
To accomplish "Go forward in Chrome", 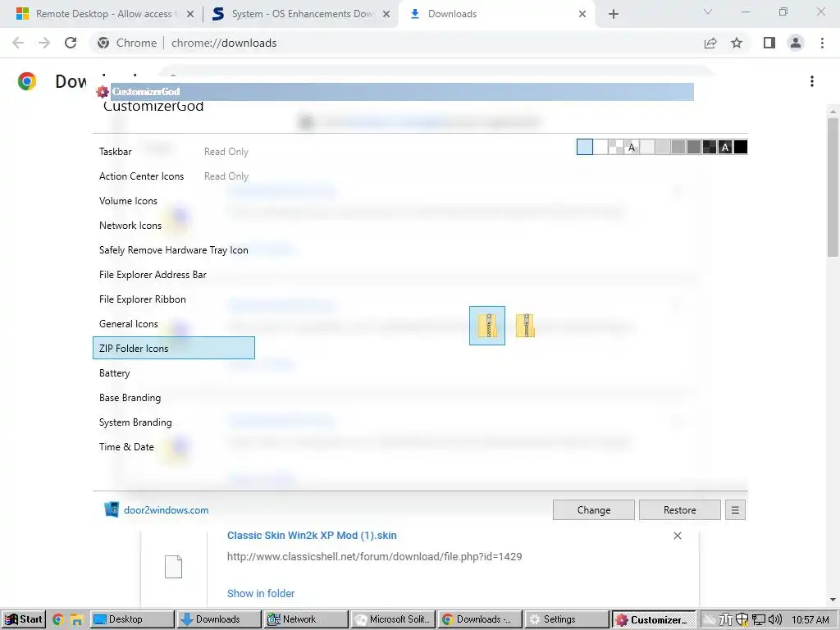I will [44, 43].
